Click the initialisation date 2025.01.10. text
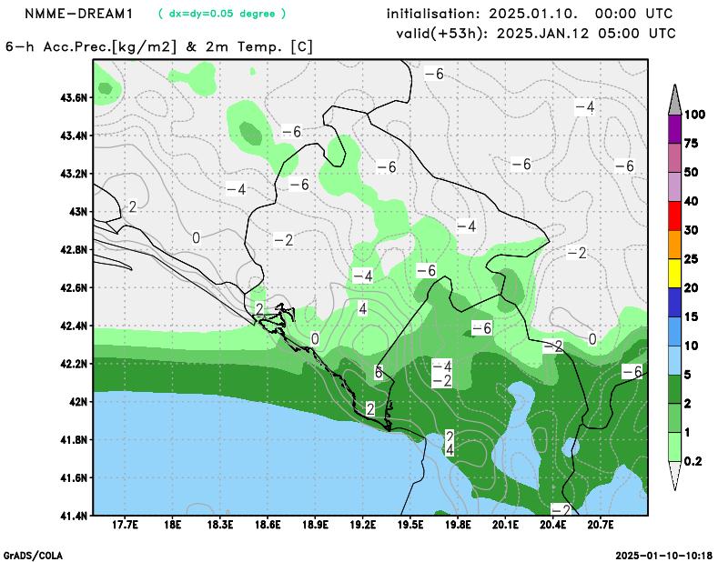Screen dimensions: 728x562 point(533,14)
